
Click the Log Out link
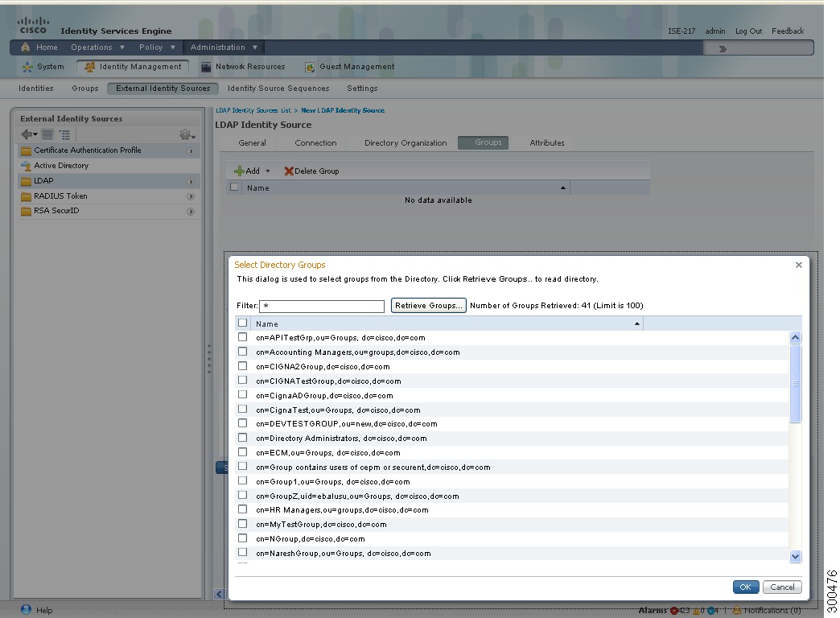[x=748, y=31]
